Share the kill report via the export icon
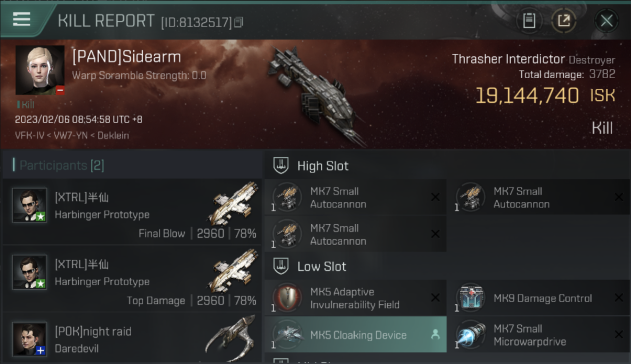 coord(564,21)
